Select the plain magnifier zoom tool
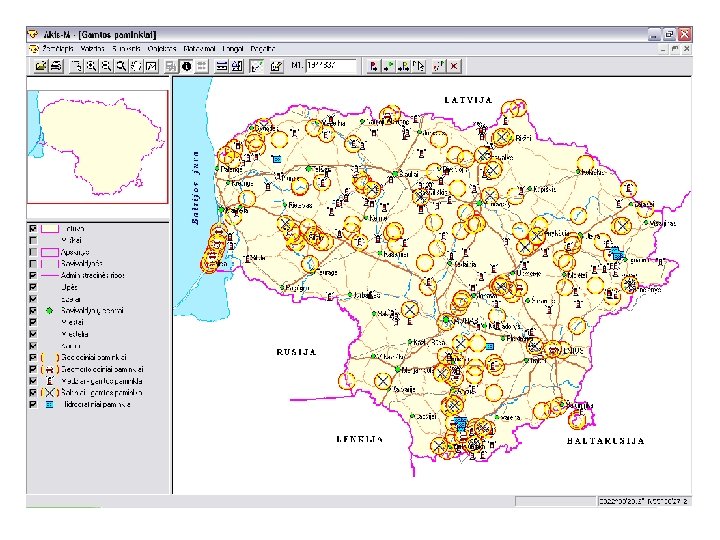 click(121, 66)
